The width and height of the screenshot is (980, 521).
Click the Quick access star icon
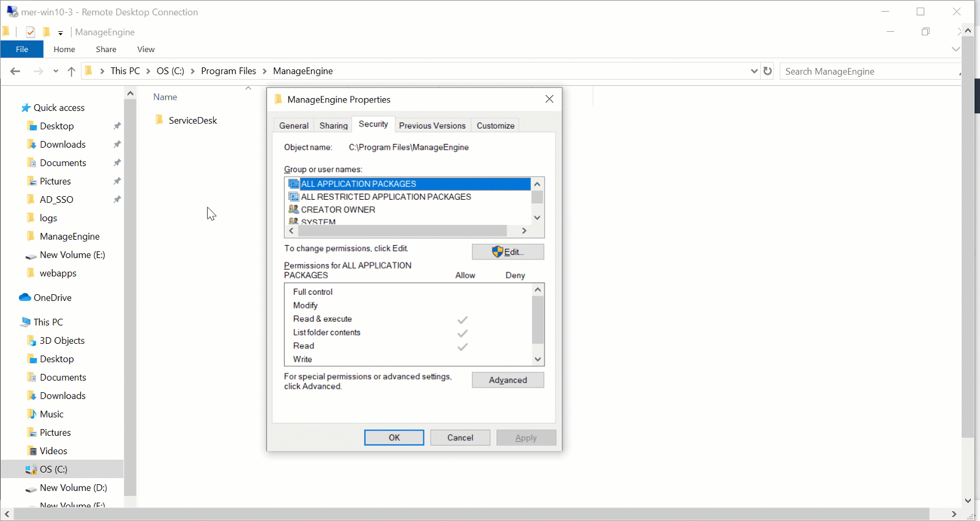tap(26, 108)
